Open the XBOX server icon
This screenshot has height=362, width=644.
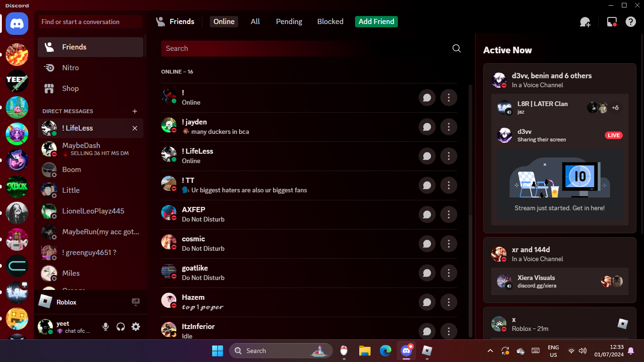pyautogui.click(x=17, y=187)
